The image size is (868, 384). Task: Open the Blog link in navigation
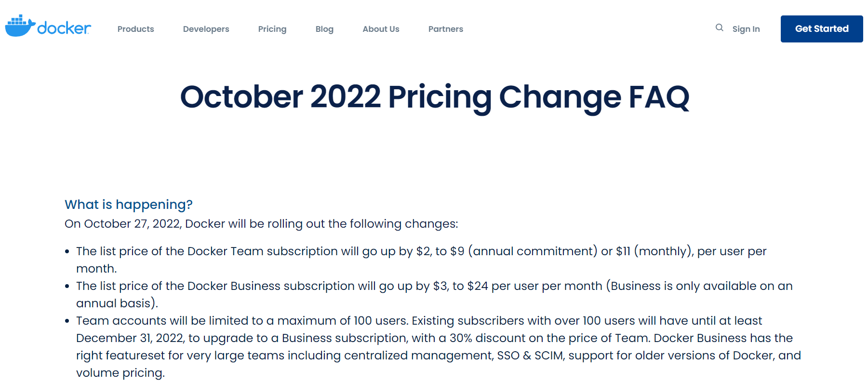(x=324, y=29)
